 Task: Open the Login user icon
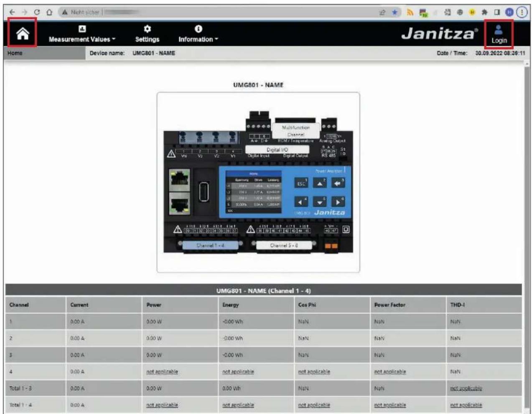[x=499, y=34]
